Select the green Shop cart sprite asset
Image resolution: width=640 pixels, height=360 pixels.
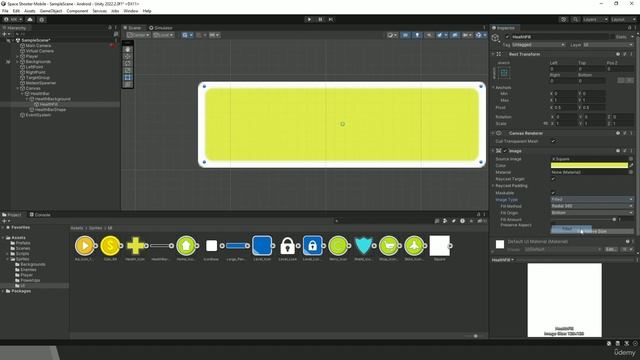[389, 245]
